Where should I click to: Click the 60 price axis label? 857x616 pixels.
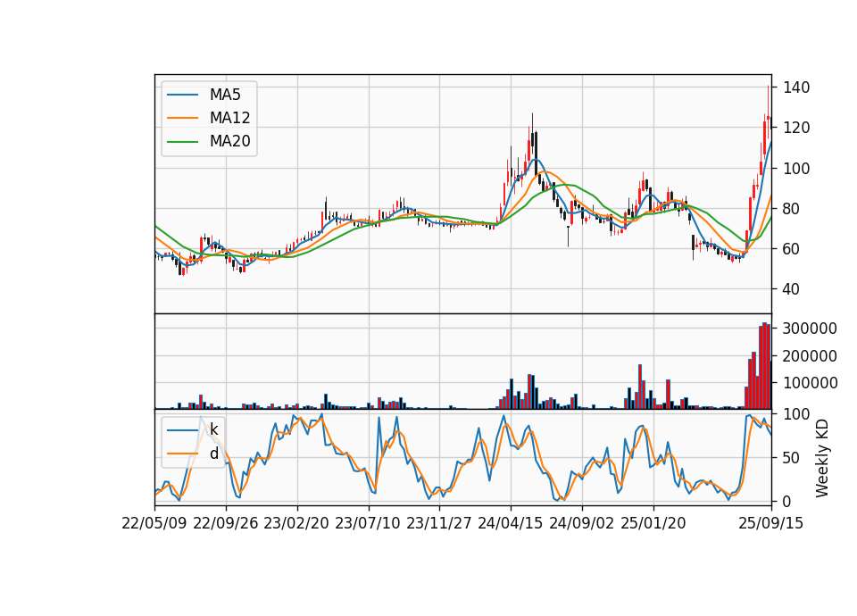pyautogui.click(x=792, y=249)
